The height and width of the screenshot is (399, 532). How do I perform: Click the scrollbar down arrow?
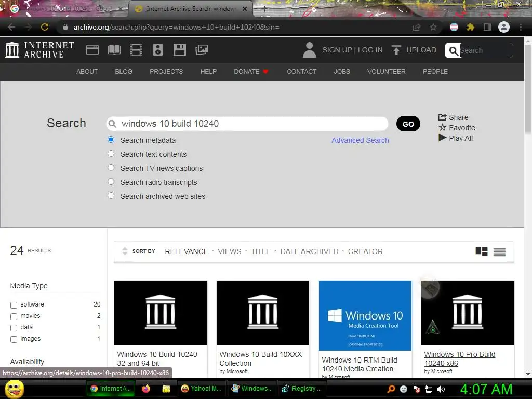coord(528,374)
